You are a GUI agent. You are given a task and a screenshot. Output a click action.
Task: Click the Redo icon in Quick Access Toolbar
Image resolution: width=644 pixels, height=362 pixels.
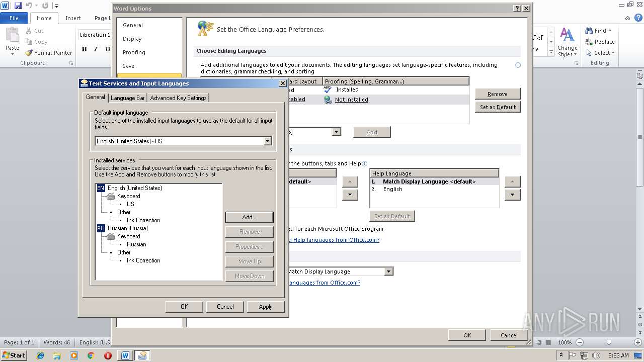click(x=45, y=6)
